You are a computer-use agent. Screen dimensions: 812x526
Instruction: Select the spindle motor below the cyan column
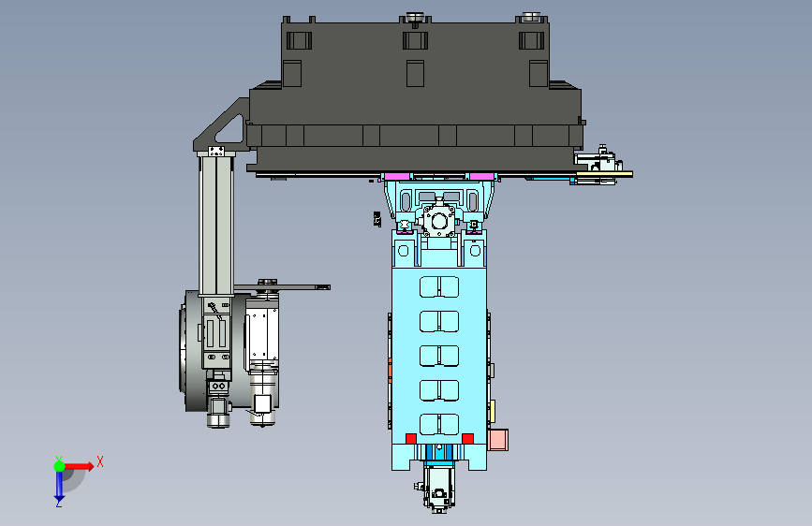pyautogui.click(x=439, y=487)
